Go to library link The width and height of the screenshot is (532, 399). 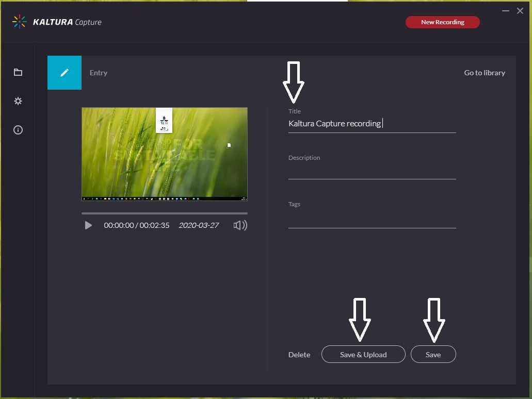485,73
